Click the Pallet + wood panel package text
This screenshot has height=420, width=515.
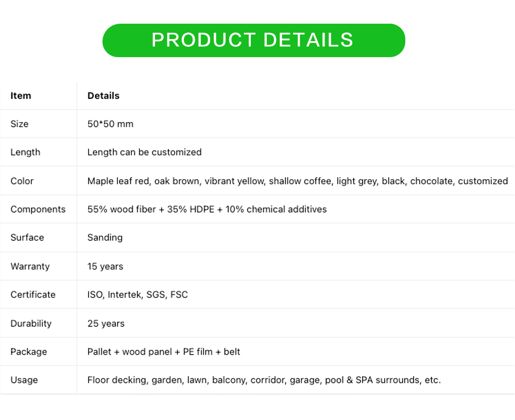pos(164,352)
